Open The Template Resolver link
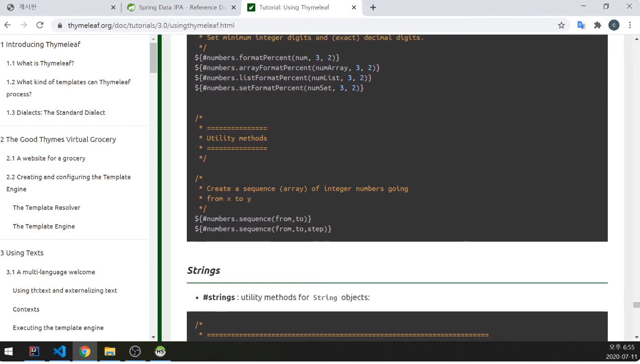The height and width of the screenshot is (364, 640). coord(46,207)
